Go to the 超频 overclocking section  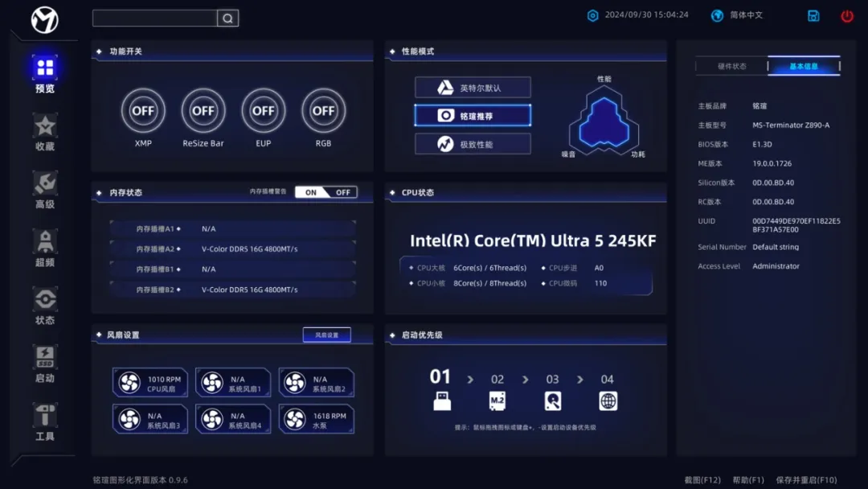pos(45,248)
